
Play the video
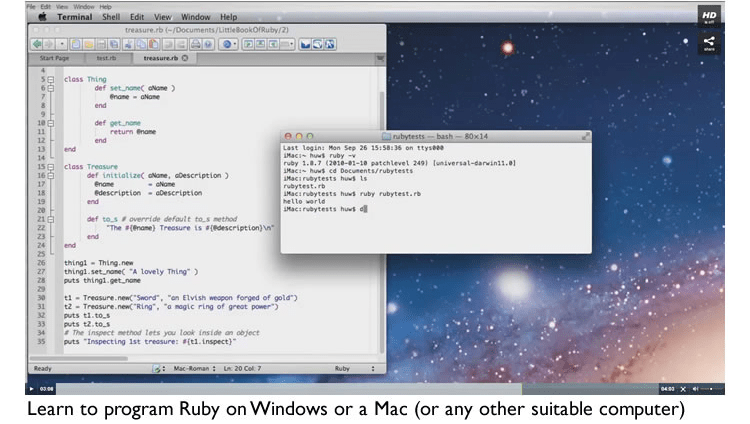[32, 389]
